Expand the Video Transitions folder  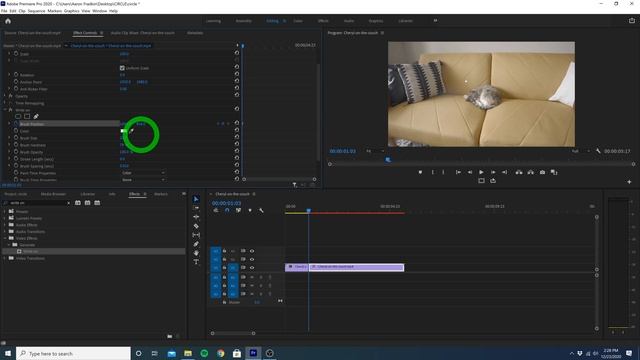5,258
